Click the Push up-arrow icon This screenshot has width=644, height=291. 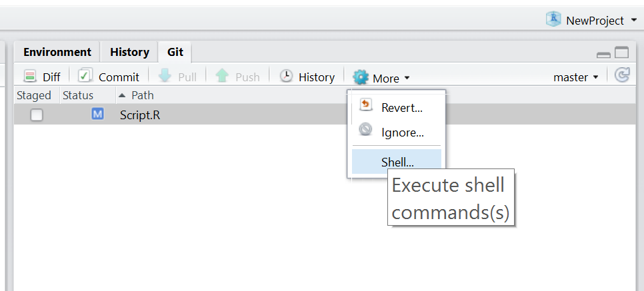pyautogui.click(x=222, y=76)
